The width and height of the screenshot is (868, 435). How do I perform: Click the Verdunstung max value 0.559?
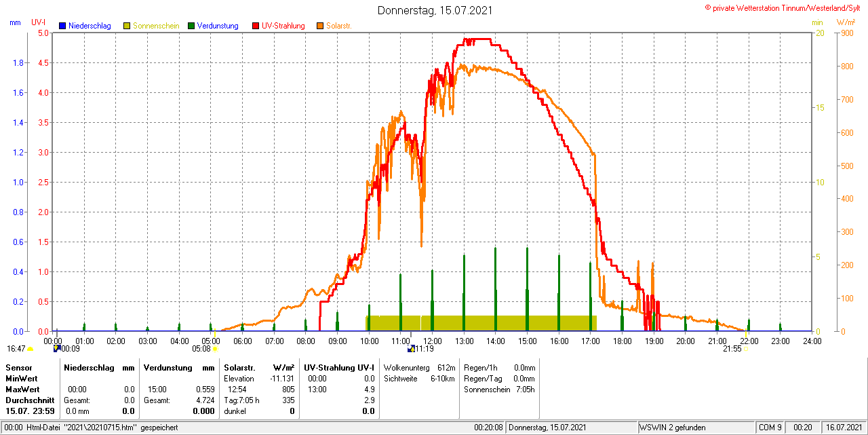click(x=205, y=390)
